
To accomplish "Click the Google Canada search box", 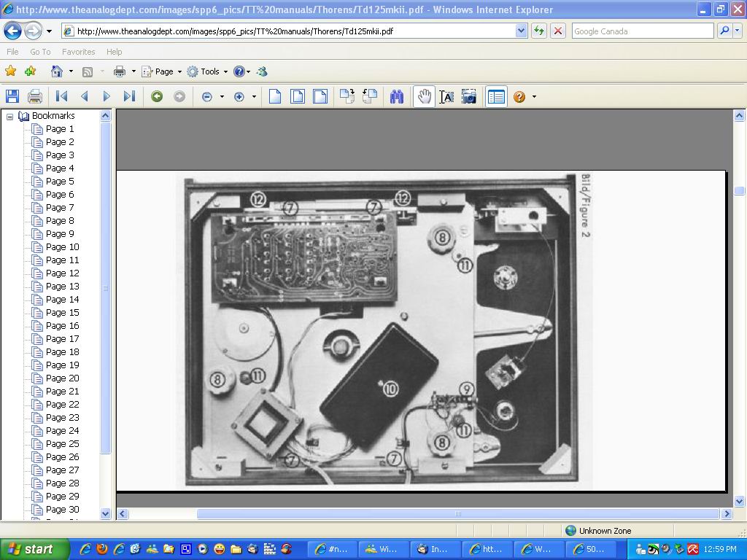I will [x=642, y=31].
